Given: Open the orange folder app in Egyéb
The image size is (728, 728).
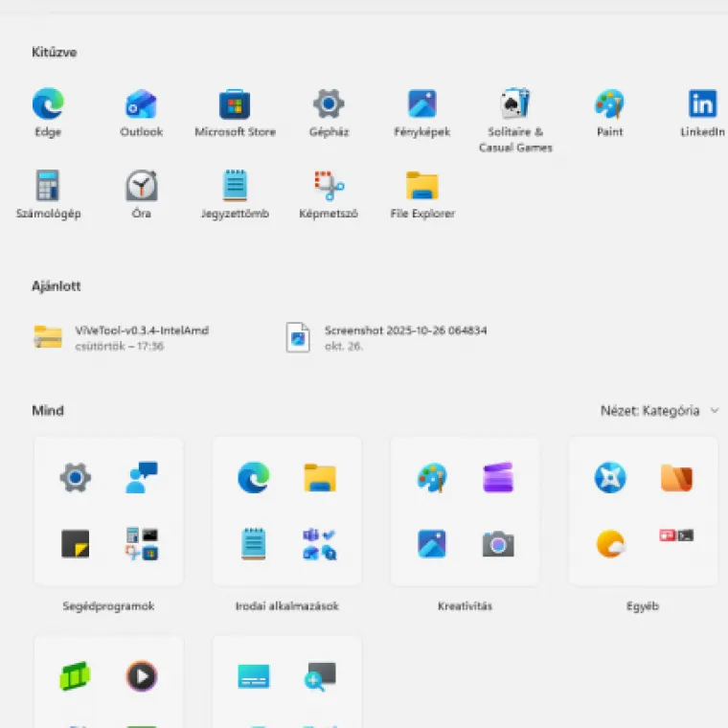Looking at the screenshot, I should point(676,477).
